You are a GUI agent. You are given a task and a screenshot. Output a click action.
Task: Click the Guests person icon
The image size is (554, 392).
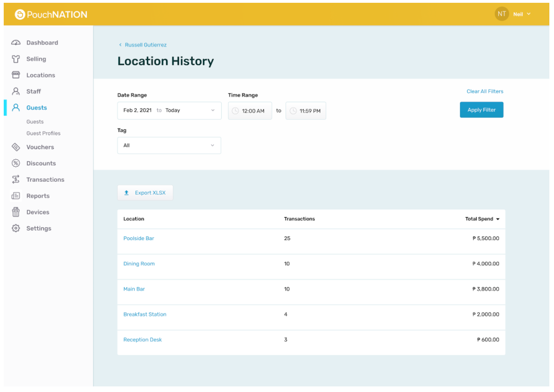(x=16, y=108)
